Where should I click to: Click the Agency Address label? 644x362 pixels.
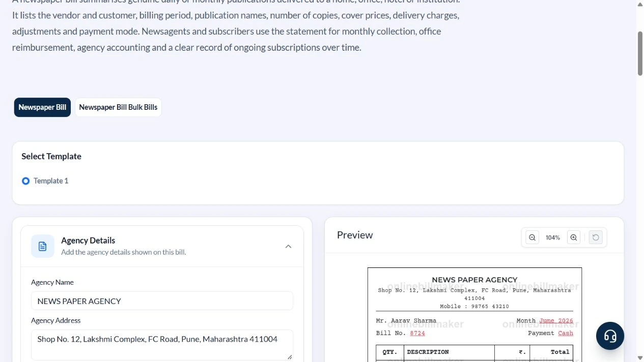pyautogui.click(x=56, y=320)
